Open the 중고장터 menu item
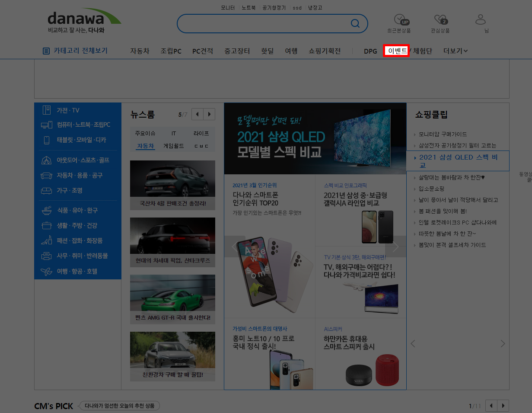This screenshot has height=413, width=532. click(x=237, y=51)
